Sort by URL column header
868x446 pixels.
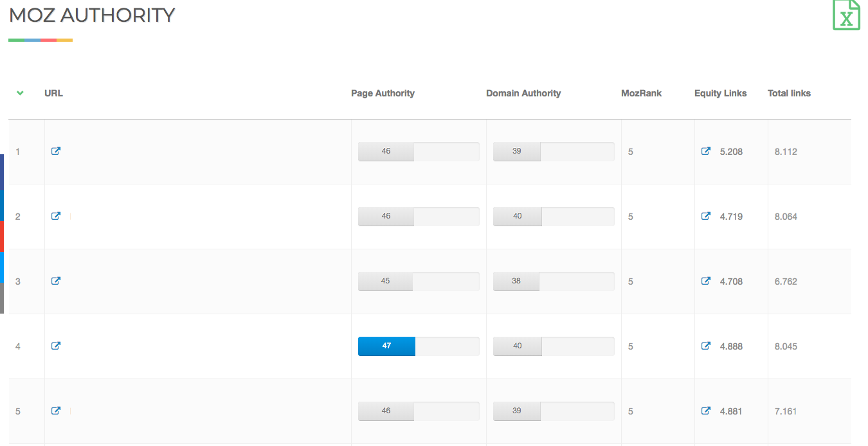[x=53, y=93]
